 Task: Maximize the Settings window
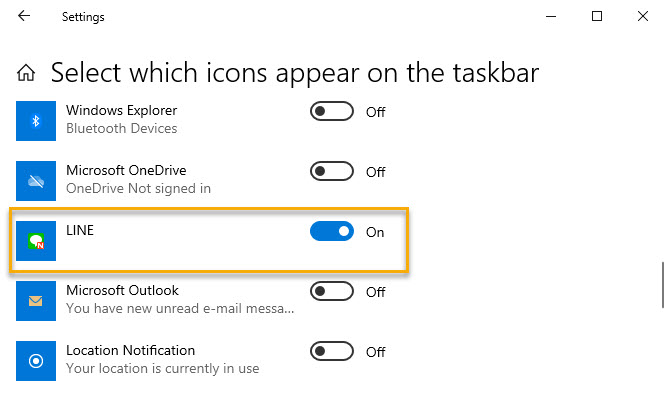(597, 16)
